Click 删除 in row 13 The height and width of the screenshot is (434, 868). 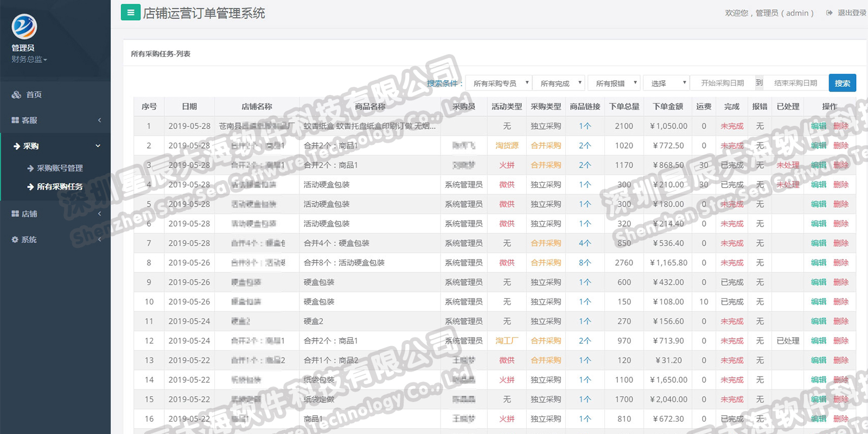[841, 360]
